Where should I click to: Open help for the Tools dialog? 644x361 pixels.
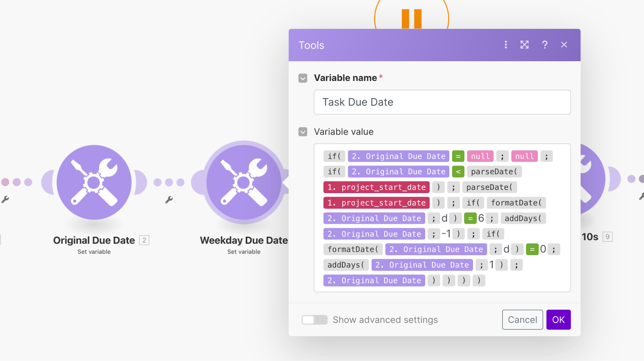point(545,45)
